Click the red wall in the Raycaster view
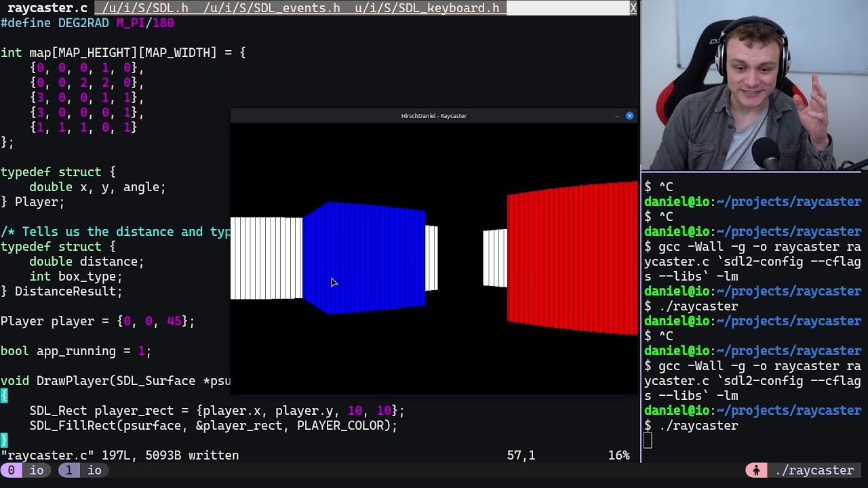Viewport: 868px width, 488px height. [x=572, y=258]
